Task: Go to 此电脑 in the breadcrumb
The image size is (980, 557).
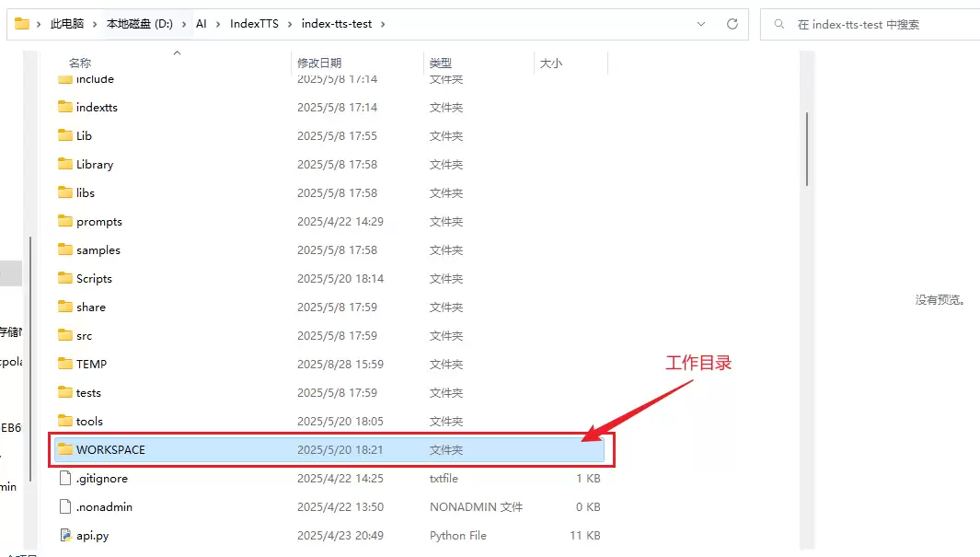Action: 67,24
